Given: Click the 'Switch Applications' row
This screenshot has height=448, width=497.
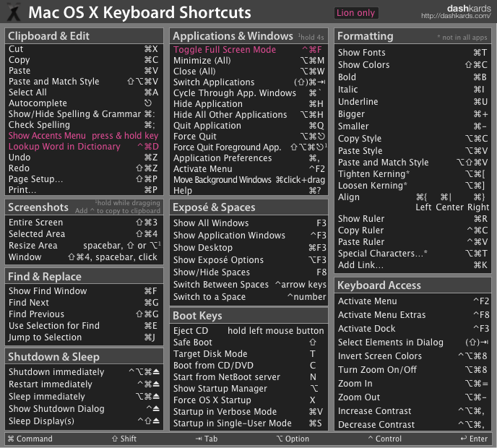Looking at the screenshot, I should click(248, 82).
